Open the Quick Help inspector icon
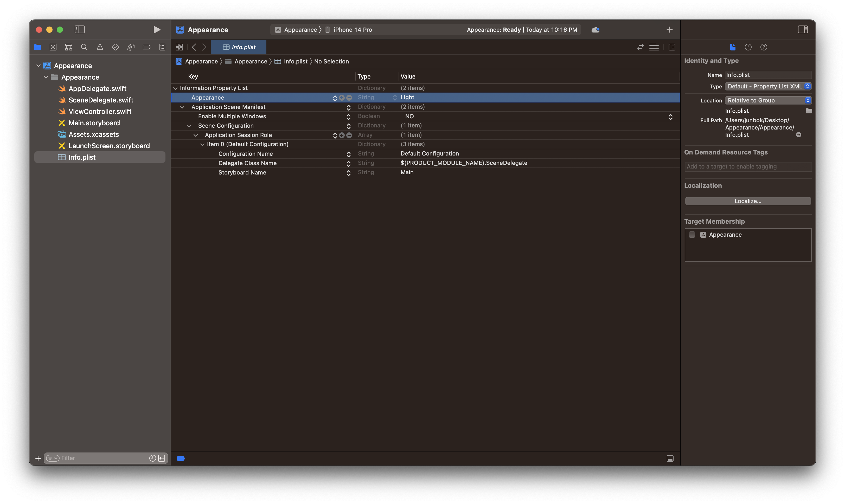845x504 pixels. tap(764, 47)
